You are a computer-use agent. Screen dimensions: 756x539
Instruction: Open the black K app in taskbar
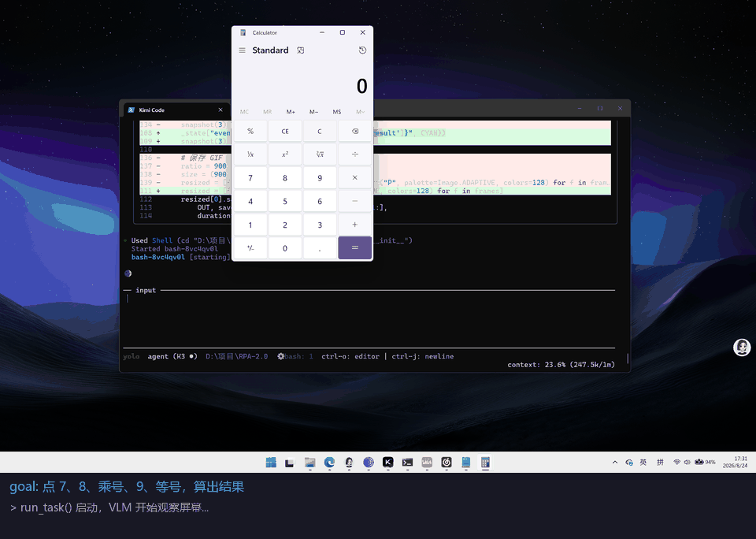[387, 463]
